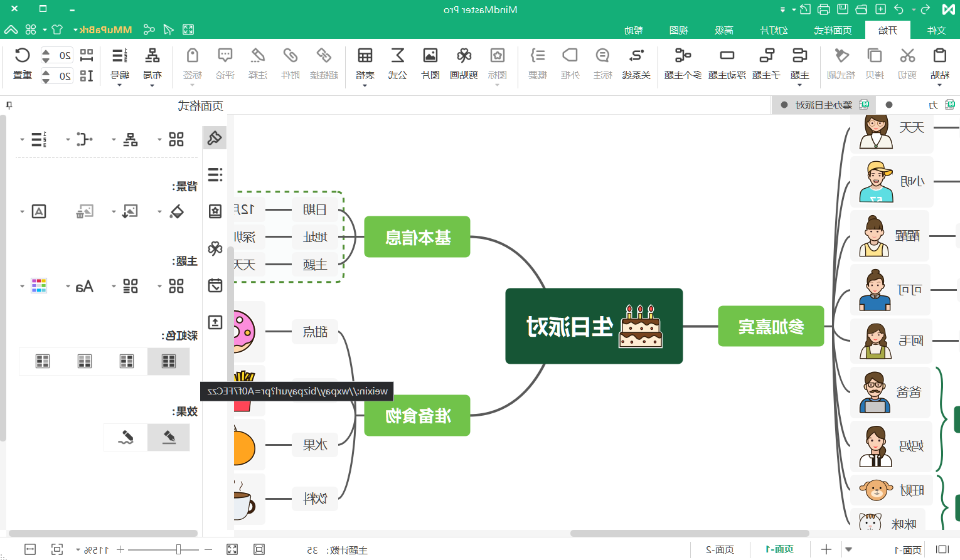Click the 重置 (Reset) circular arrow icon
Image resolution: width=960 pixels, height=560 pixels.
[23, 55]
